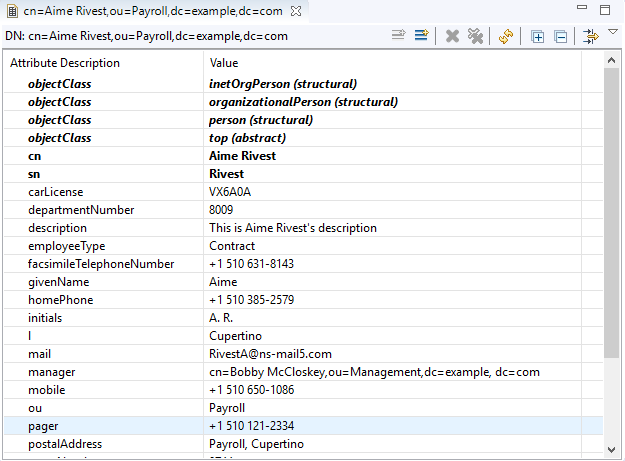This screenshot has width=625, height=461.
Task: Click the Delete Value icon
Action: 452,36
